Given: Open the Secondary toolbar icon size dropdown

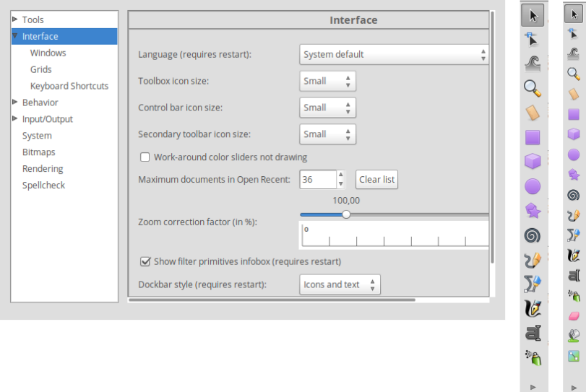Looking at the screenshot, I should coord(327,134).
